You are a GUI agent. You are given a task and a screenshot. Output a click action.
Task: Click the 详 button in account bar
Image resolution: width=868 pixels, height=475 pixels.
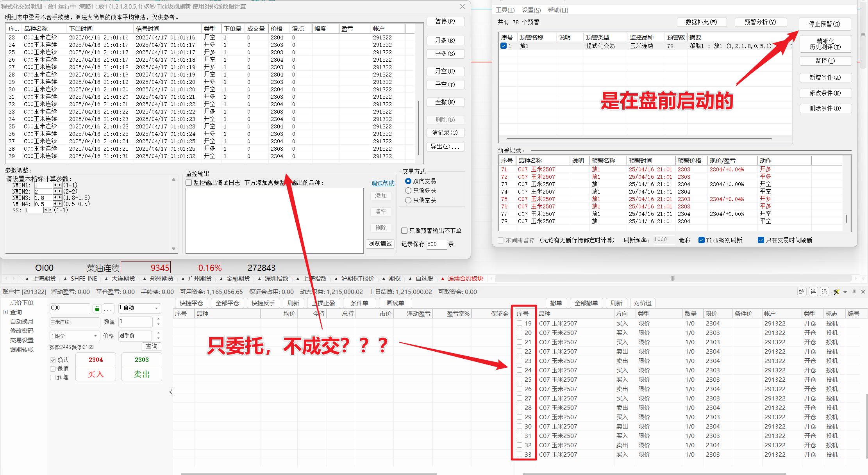coord(813,292)
